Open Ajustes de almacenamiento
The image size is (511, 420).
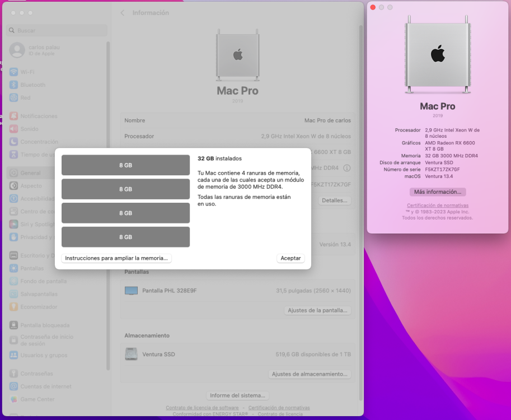[x=310, y=374]
